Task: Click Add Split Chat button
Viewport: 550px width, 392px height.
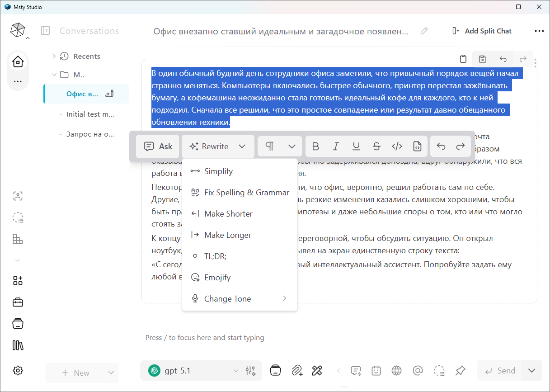Action: 482,31
